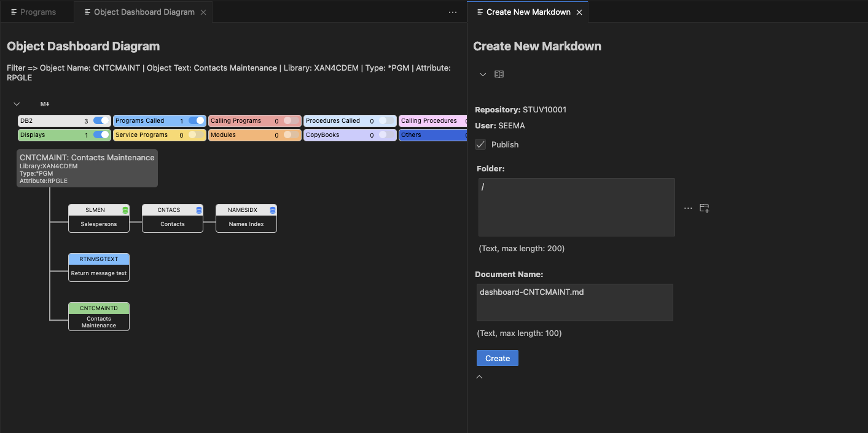Image resolution: width=868 pixels, height=433 pixels.
Task: Click the ellipsis browse icon beside Folder field
Action: coord(688,208)
